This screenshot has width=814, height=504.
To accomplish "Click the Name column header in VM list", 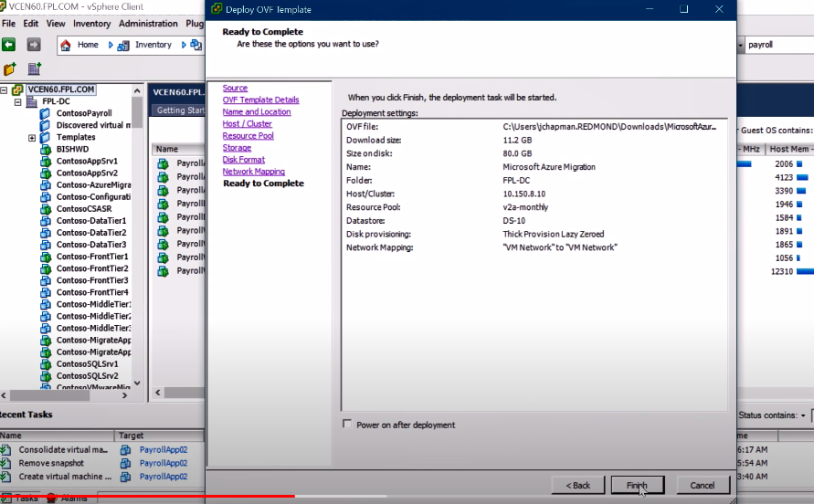I will pyautogui.click(x=177, y=149).
